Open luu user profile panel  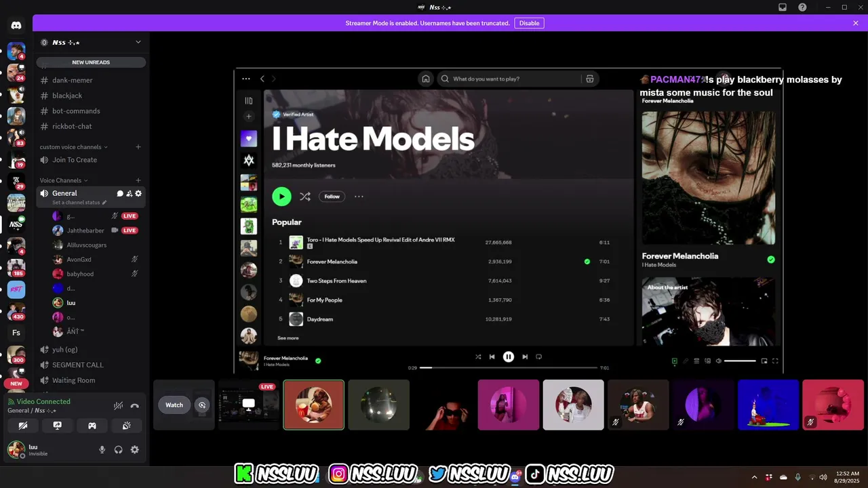(50, 449)
